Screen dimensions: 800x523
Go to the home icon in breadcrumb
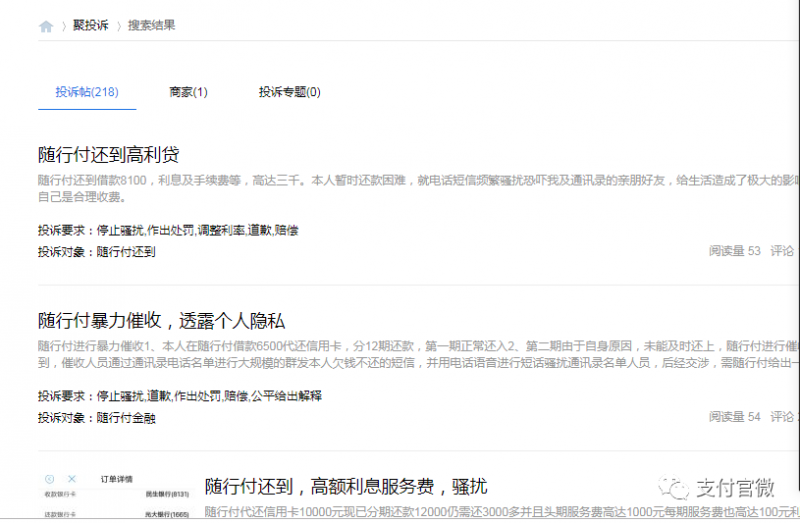(x=46, y=26)
